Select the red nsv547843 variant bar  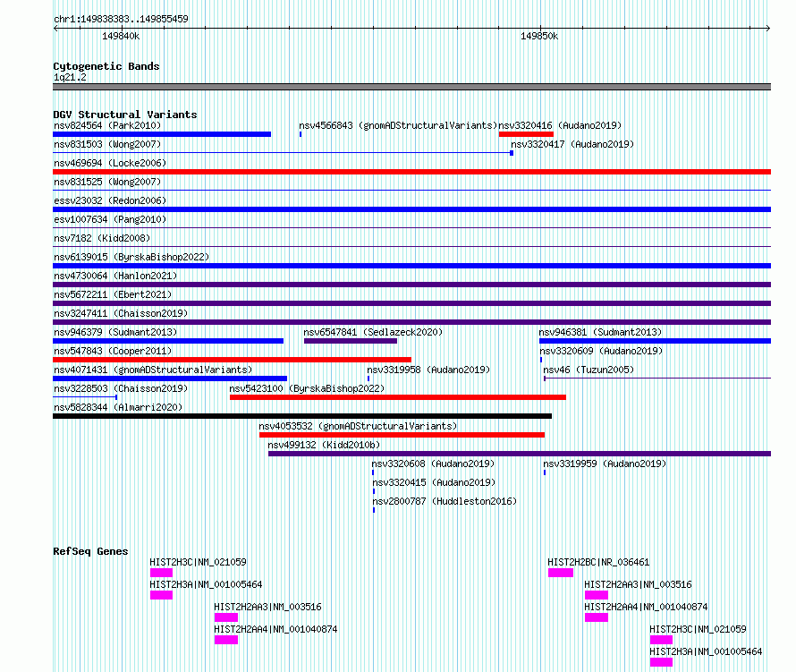point(232,360)
